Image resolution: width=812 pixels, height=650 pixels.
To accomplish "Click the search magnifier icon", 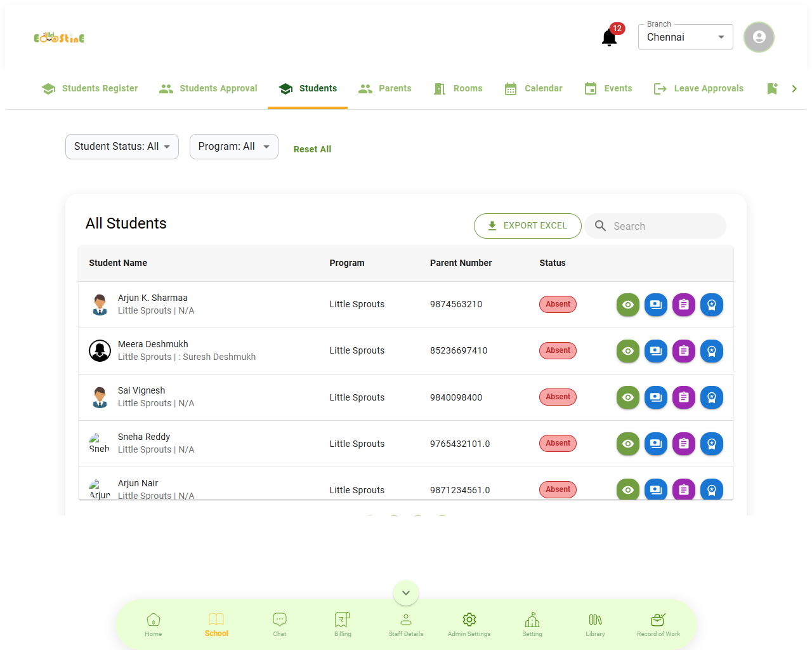I will click(x=600, y=226).
